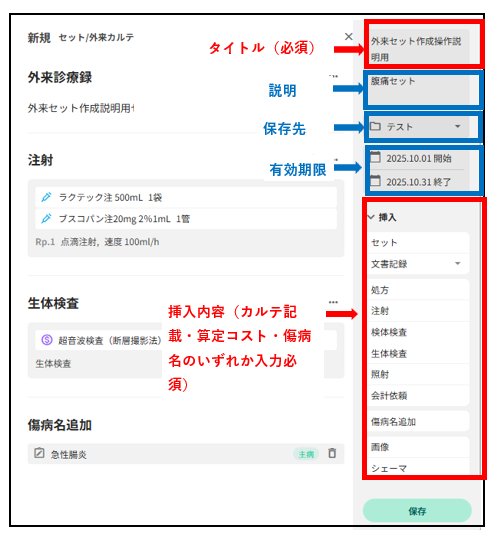Delete 急性腸炎 with the trash icon
499x538 pixels.
click(332, 453)
